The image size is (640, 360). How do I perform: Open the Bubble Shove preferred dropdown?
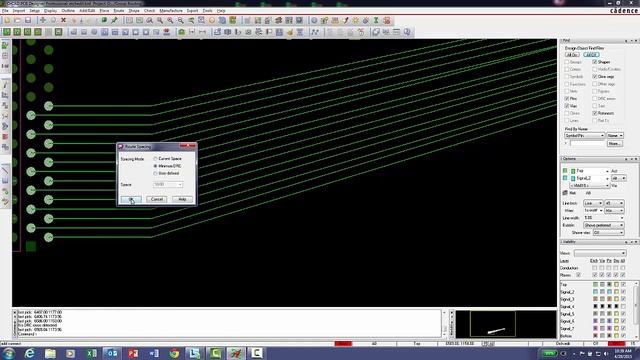(604, 225)
